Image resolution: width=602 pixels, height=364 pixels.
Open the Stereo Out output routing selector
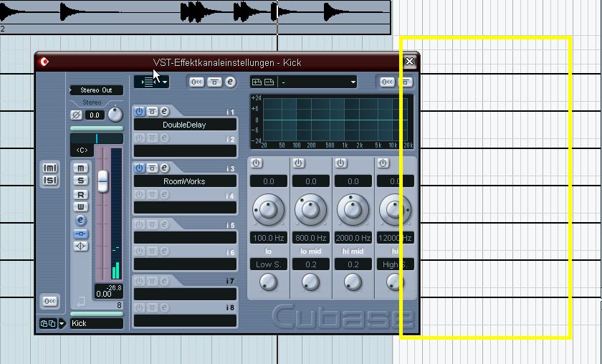pos(96,90)
